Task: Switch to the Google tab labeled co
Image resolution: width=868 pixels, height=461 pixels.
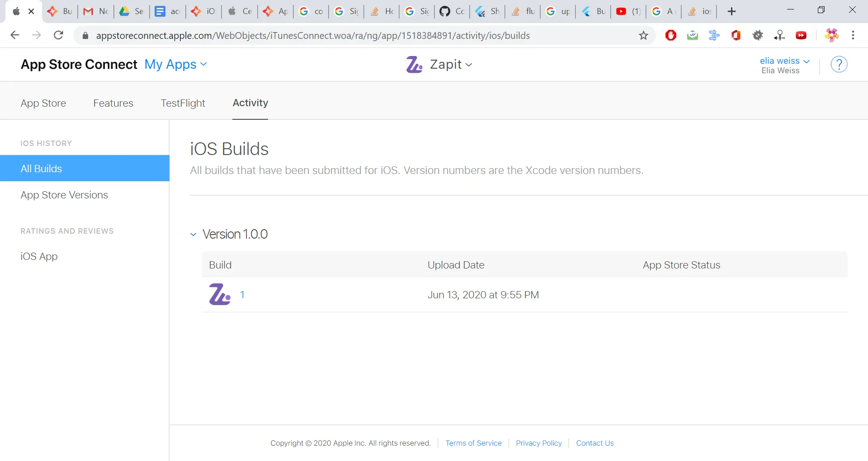Action: pyautogui.click(x=311, y=11)
